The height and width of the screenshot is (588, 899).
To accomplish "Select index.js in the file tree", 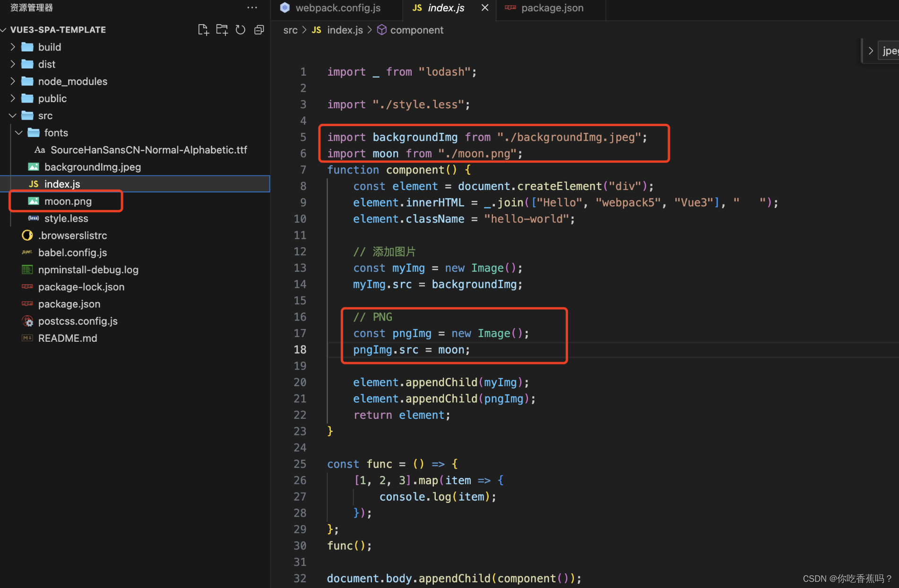I will [x=135, y=184].
